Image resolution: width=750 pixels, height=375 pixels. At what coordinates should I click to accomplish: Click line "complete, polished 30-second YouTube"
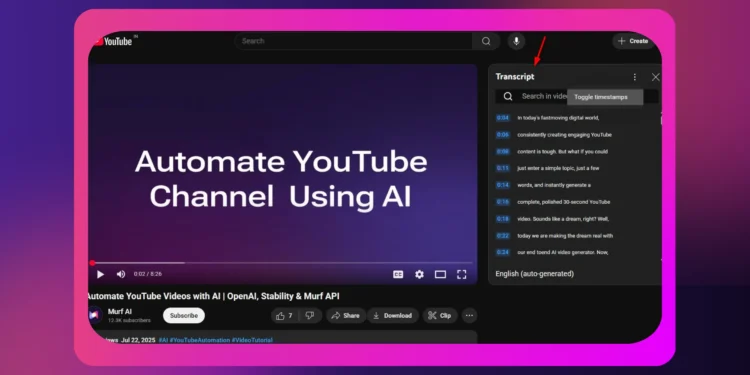click(x=563, y=202)
